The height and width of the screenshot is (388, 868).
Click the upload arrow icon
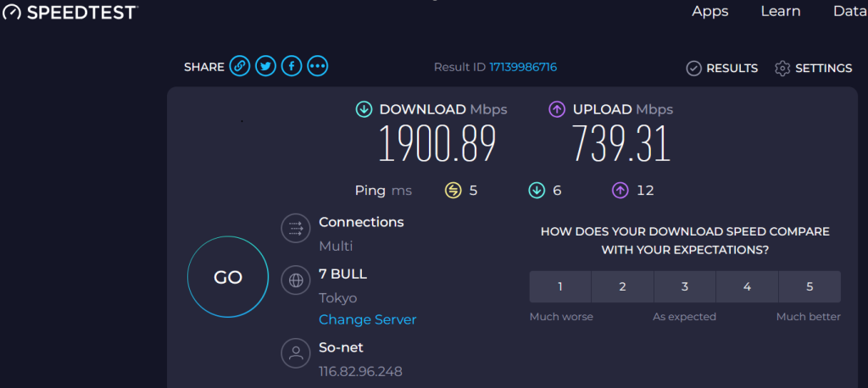point(557,109)
